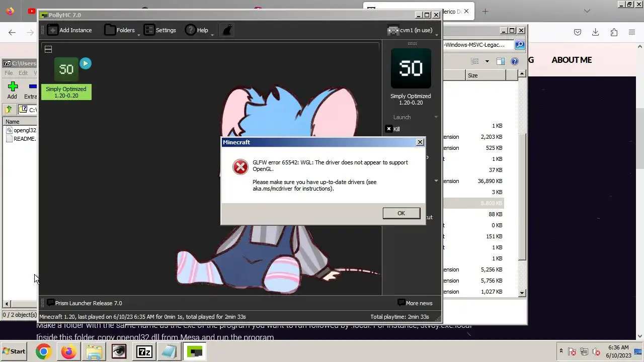This screenshot has width=644, height=362.
Task: Open More news link
Action: (x=415, y=303)
